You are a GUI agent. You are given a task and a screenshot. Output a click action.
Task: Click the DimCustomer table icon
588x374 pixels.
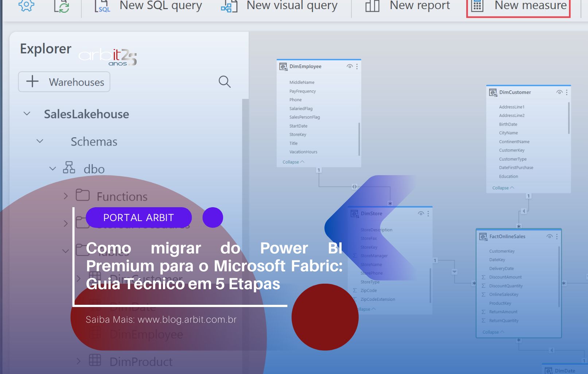pyautogui.click(x=493, y=92)
